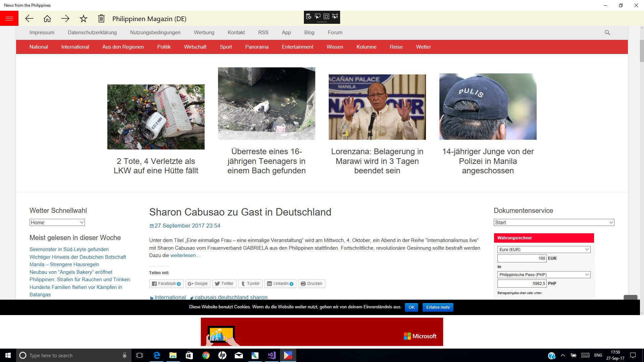
Task: Open Euro (EUR) currency dropdown
Action: 544,249
